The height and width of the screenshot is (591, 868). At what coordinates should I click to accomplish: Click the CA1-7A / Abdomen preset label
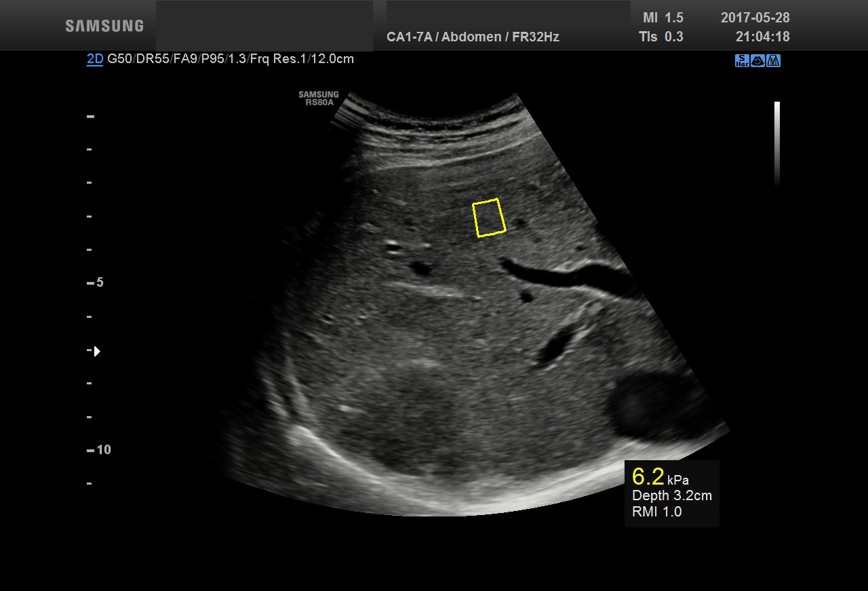coord(473,37)
